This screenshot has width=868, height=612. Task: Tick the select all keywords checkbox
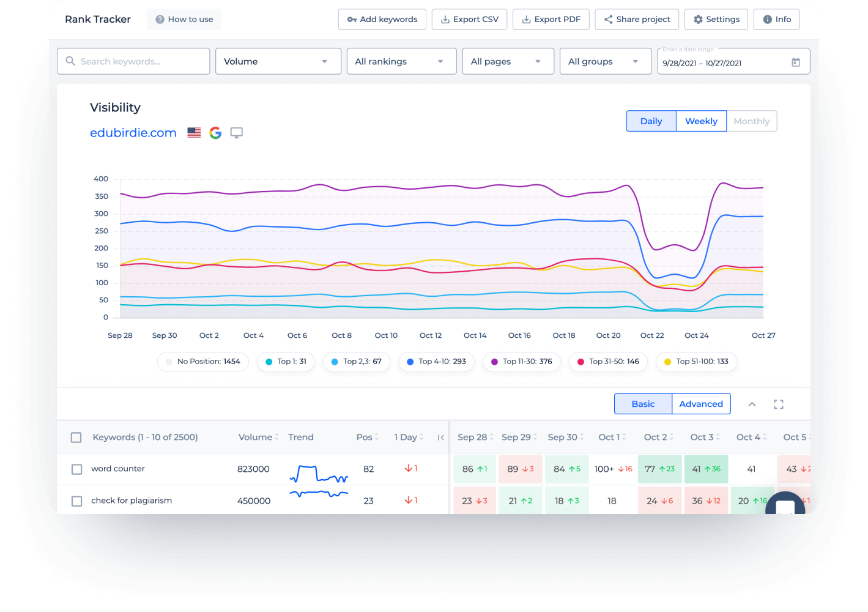(76, 438)
